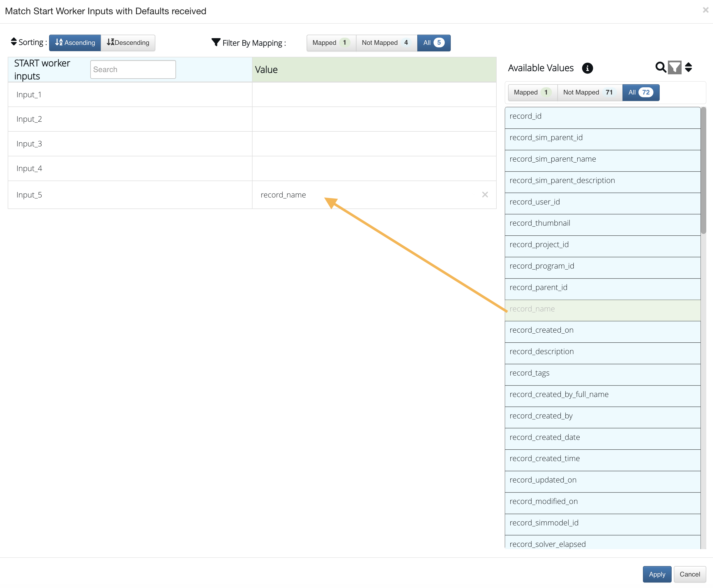
Task: Select record_sim_parent_name value
Action: click(603, 161)
